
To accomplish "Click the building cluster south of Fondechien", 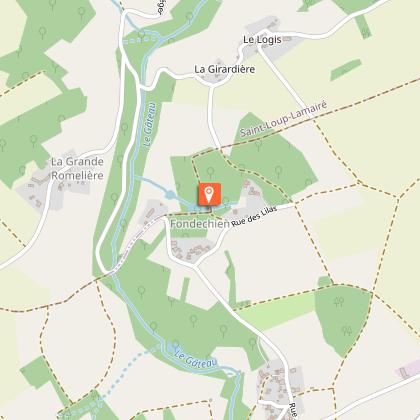I will (x=191, y=250).
